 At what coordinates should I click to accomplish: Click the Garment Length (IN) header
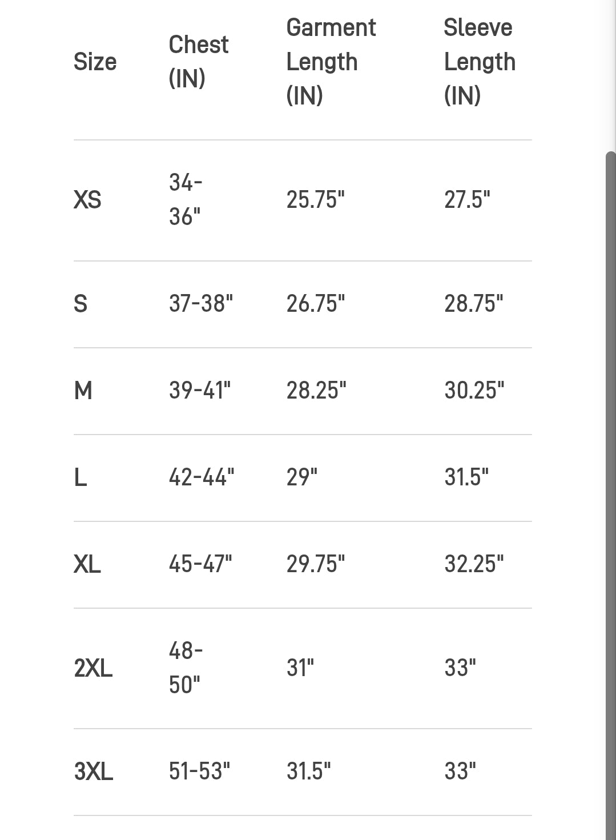(331, 62)
